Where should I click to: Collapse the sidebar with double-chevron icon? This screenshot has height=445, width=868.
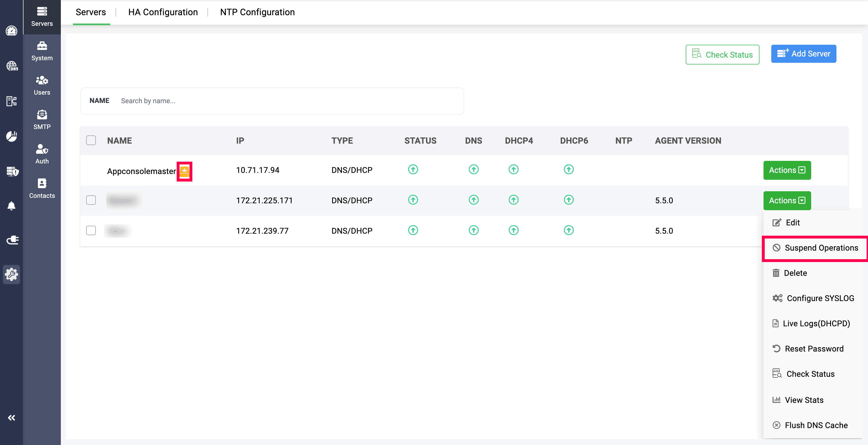11,418
